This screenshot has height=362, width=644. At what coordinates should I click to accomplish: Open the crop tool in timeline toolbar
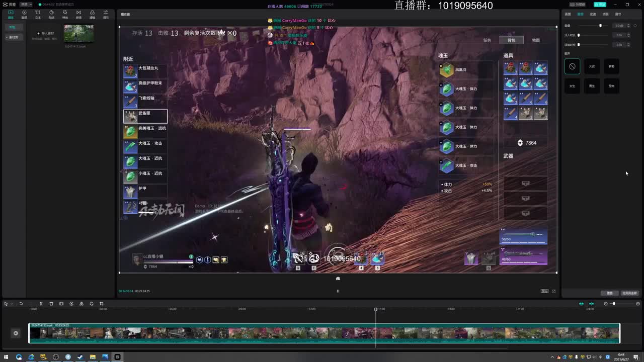pos(102,304)
